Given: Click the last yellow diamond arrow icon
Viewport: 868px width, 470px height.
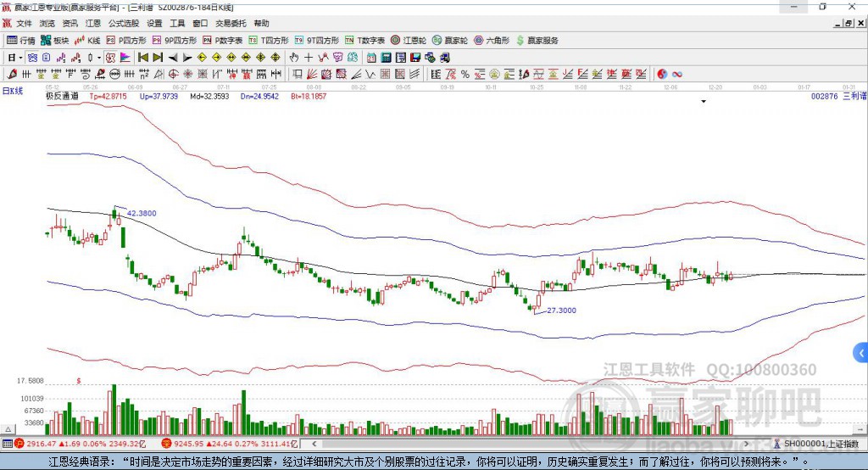Looking at the screenshot, I should pos(275,58).
